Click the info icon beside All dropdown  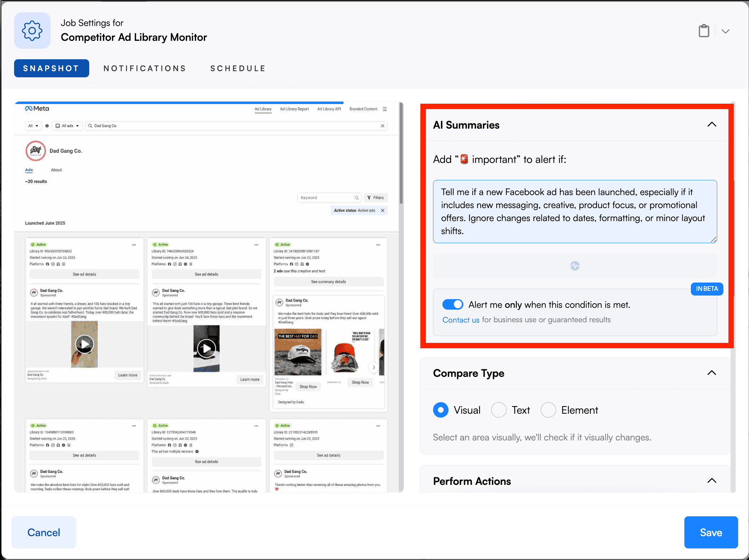pos(47,126)
